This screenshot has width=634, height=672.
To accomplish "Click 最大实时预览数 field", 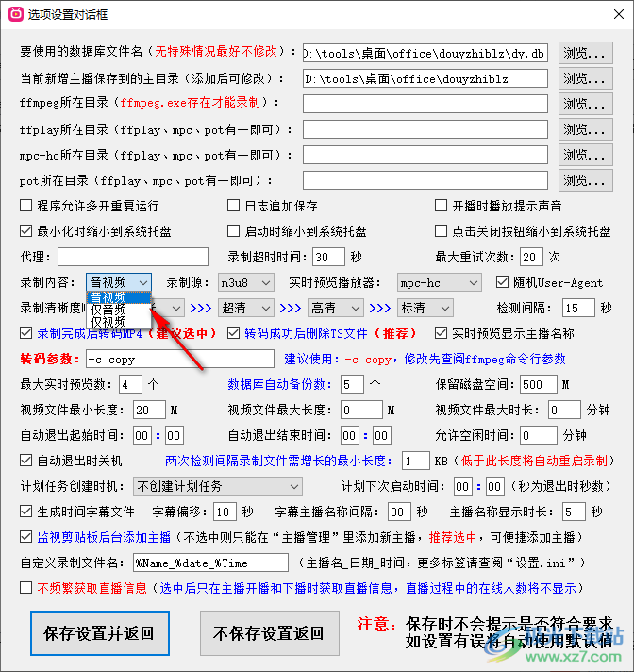I will (x=130, y=384).
